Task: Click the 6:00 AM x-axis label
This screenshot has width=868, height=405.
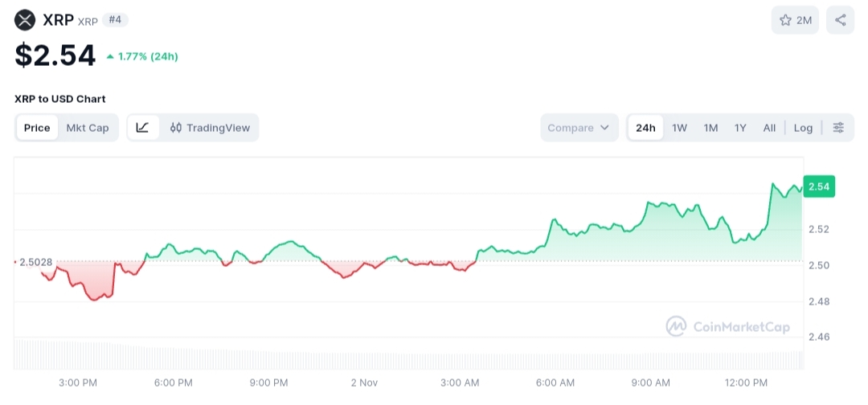Action: 555,382
